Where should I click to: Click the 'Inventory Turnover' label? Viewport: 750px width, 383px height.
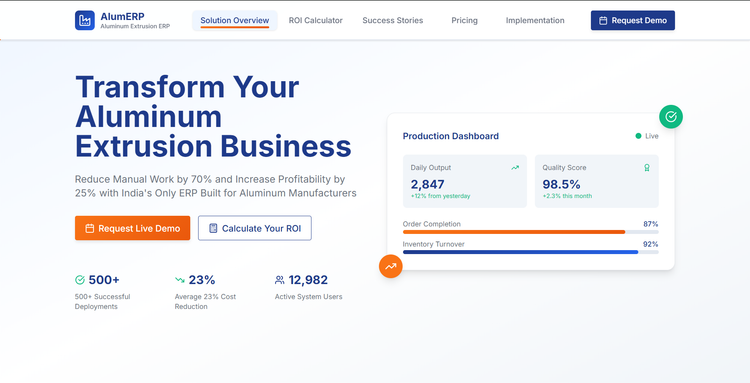click(434, 244)
